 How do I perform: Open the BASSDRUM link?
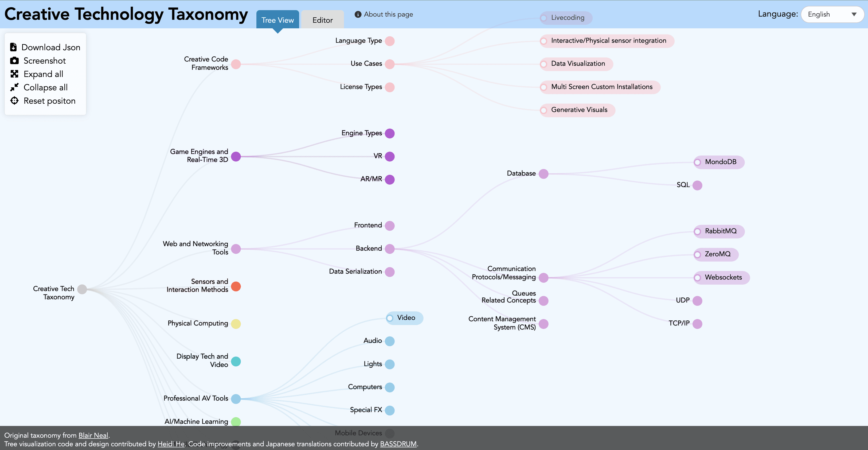(398, 444)
